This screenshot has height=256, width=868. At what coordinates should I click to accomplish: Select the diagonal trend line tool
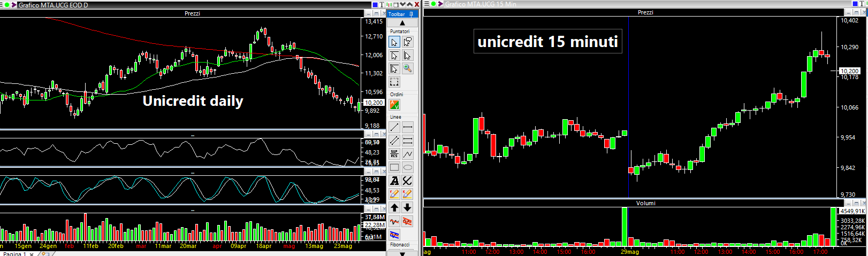[x=394, y=127]
